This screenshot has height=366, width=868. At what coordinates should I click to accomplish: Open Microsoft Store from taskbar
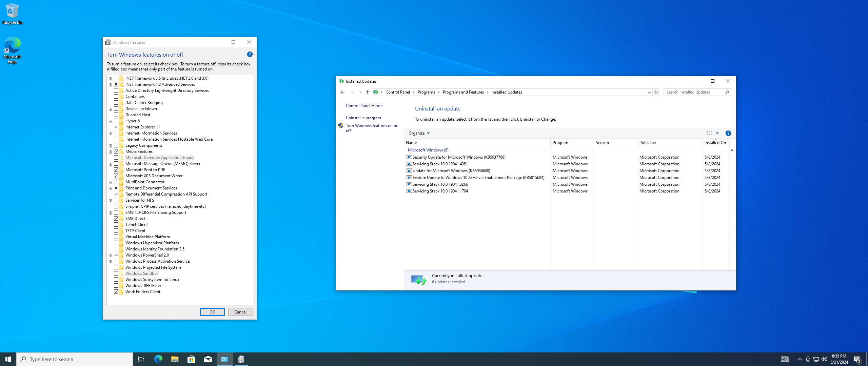tap(191, 359)
